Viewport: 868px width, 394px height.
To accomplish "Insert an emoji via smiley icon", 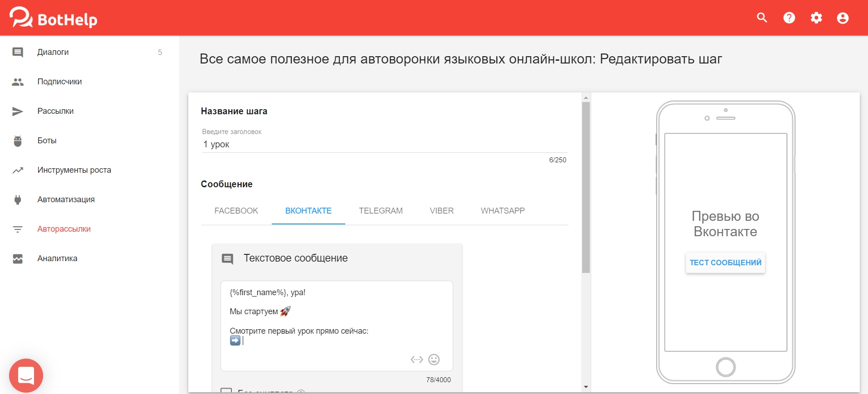I will point(434,360).
